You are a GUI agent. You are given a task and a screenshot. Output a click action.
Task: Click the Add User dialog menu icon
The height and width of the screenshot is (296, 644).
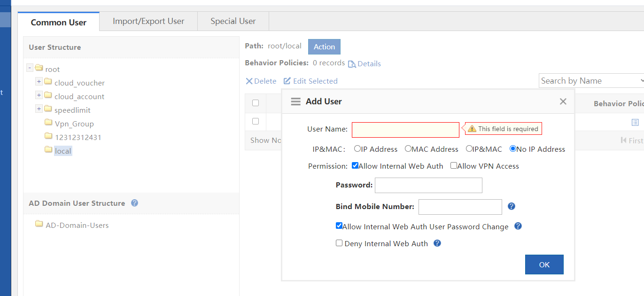295,101
